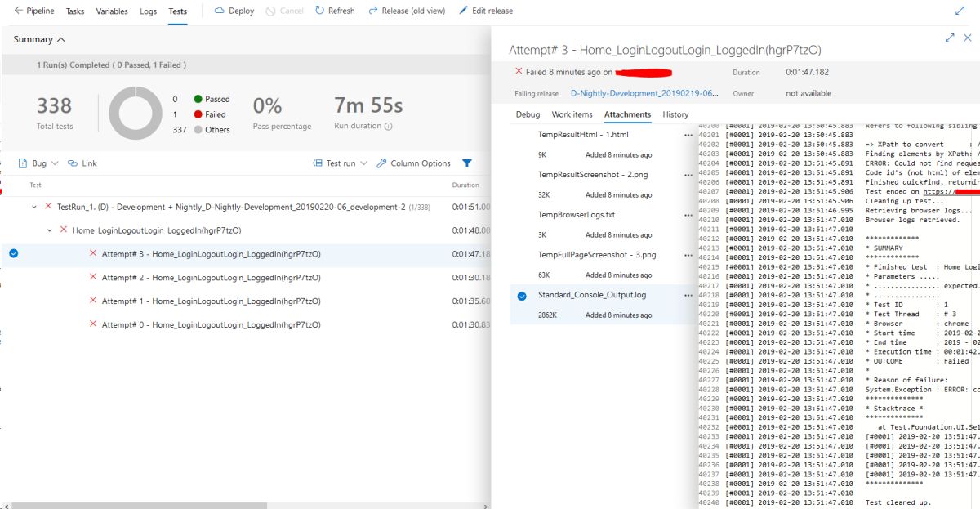This screenshot has height=509, width=980.
Task: Select the Attachments tab
Action: (x=627, y=114)
